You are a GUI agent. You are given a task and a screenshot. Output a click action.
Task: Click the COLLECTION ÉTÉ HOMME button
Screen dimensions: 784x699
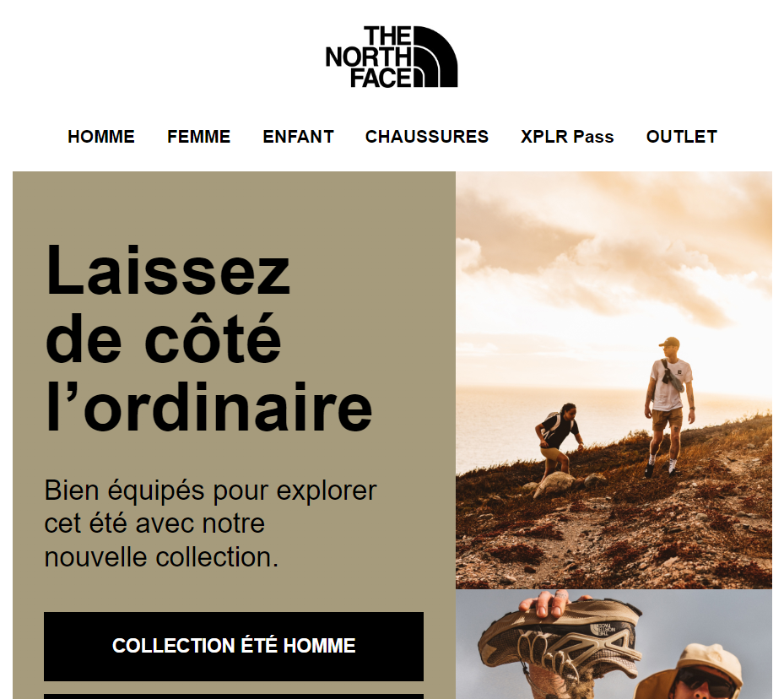click(x=234, y=646)
